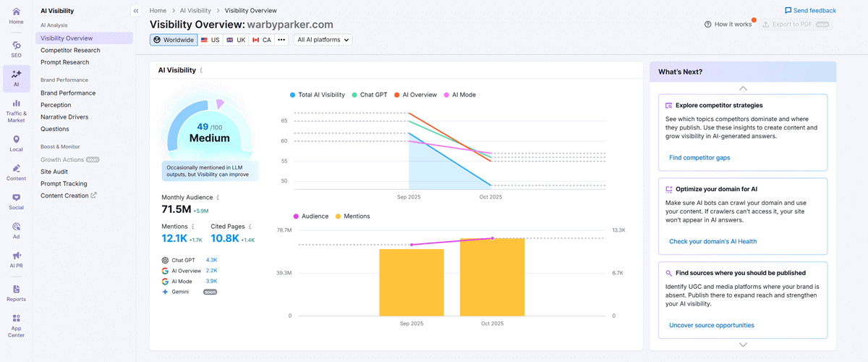This screenshot has width=868, height=362.
Task: Click the 10.8K Cited Pages value
Action: coord(225,239)
